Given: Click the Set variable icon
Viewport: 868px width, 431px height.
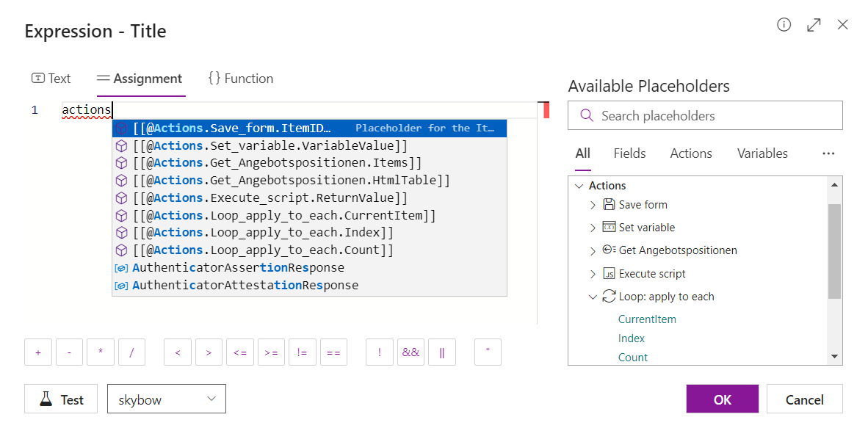Looking at the screenshot, I should point(609,228).
